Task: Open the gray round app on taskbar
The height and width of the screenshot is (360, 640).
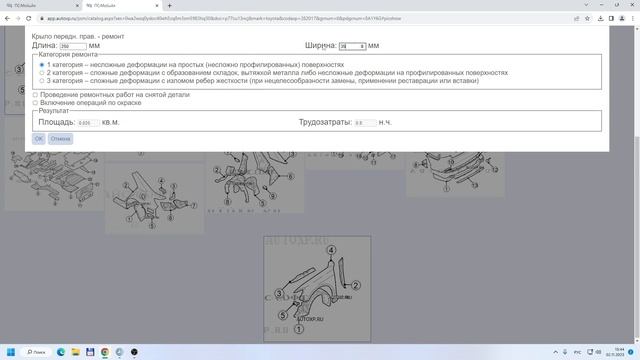Action: pyautogui.click(x=120, y=352)
